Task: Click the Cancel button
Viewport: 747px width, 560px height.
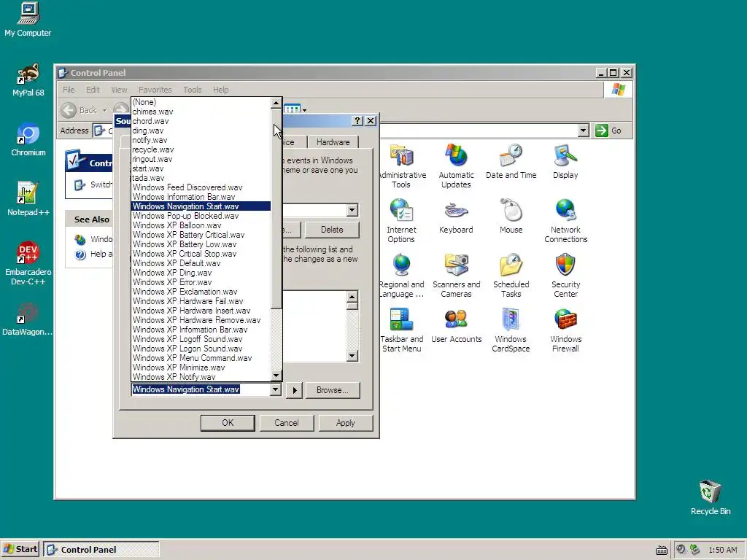Action: [x=286, y=423]
